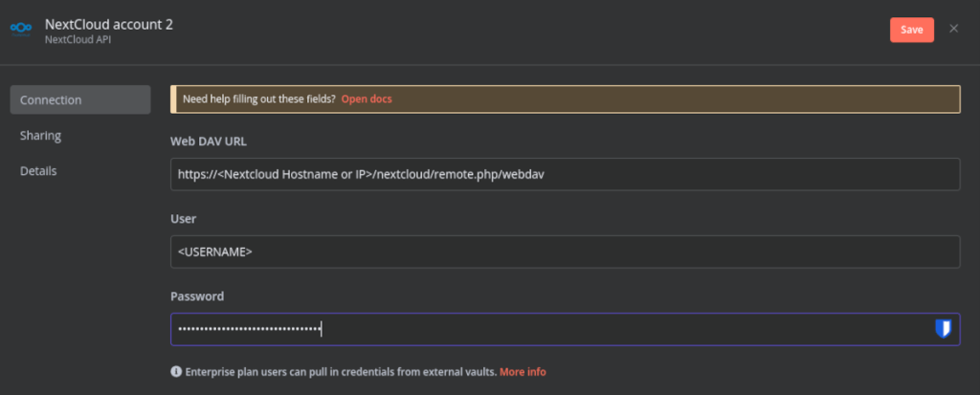Open the More info link
Screen dimensions: 980x395
[523, 371]
